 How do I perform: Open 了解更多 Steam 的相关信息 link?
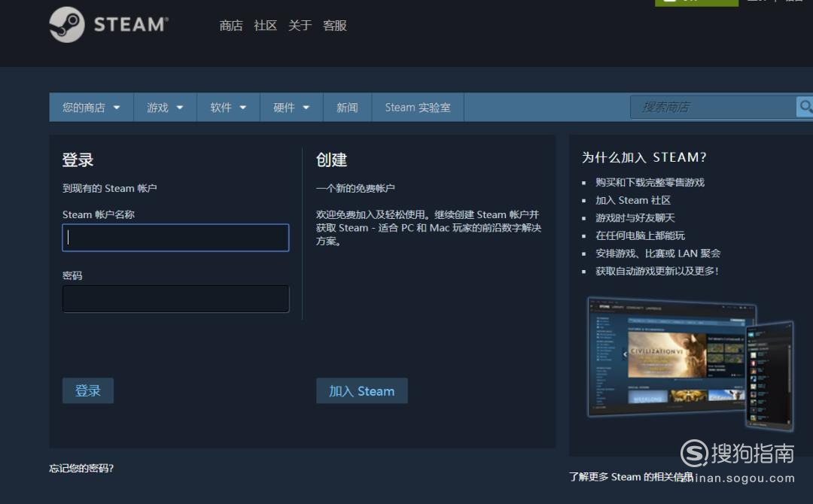point(631,477)
